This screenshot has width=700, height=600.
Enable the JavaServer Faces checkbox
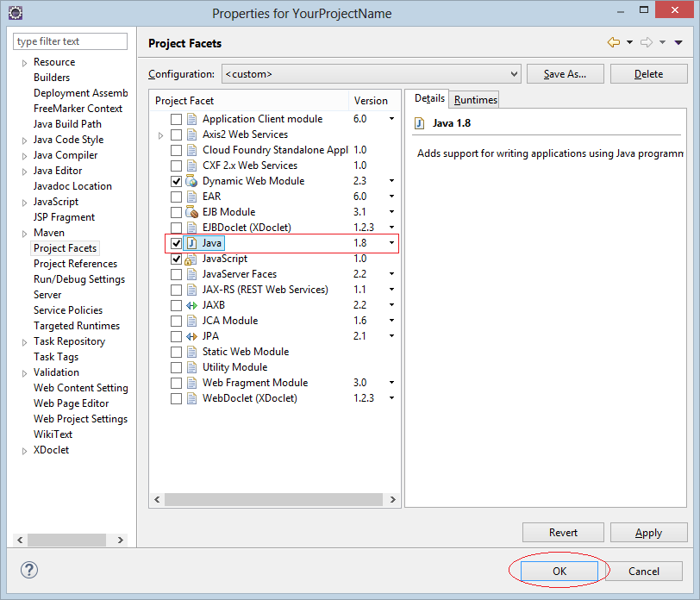(x=177, y=274)
